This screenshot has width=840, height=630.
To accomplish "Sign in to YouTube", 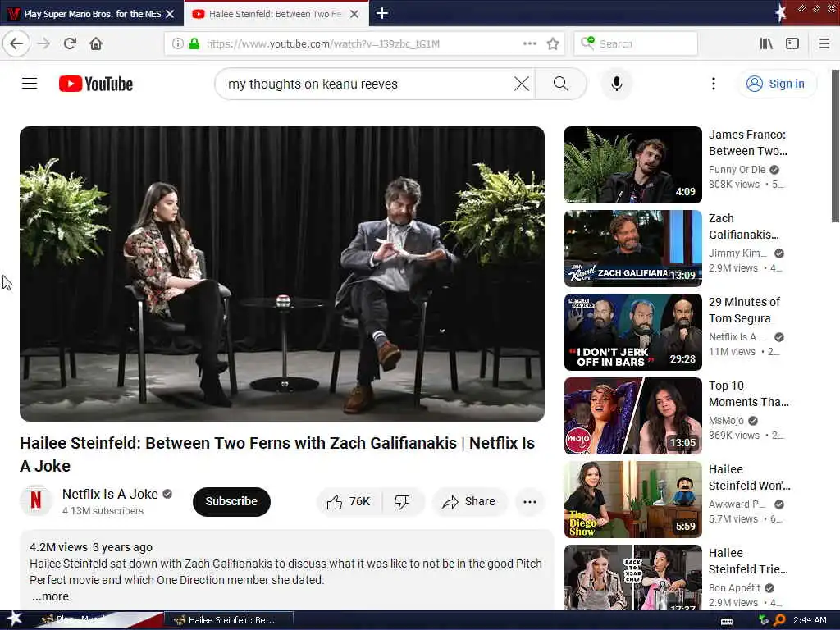I will 778,84.
